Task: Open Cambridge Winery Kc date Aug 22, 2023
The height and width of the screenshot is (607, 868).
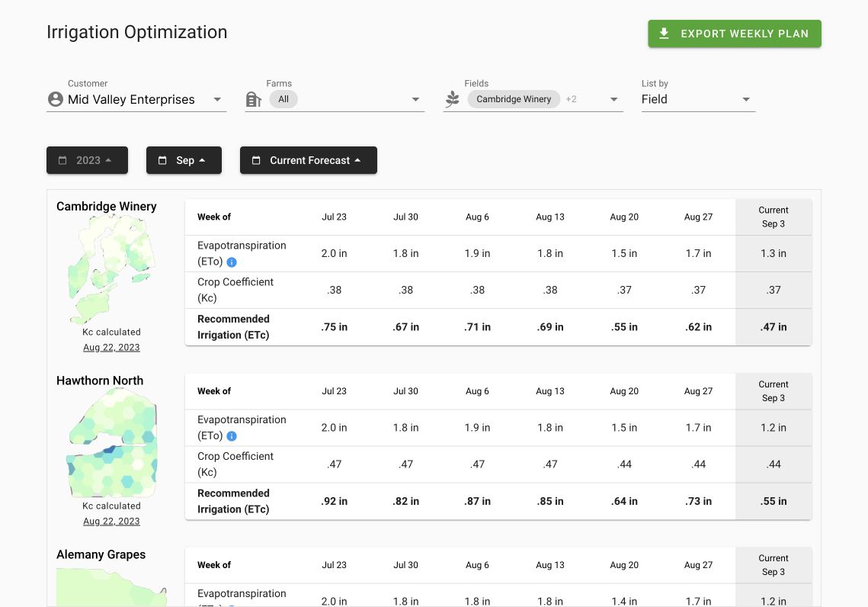Action: tap(111, 347)
